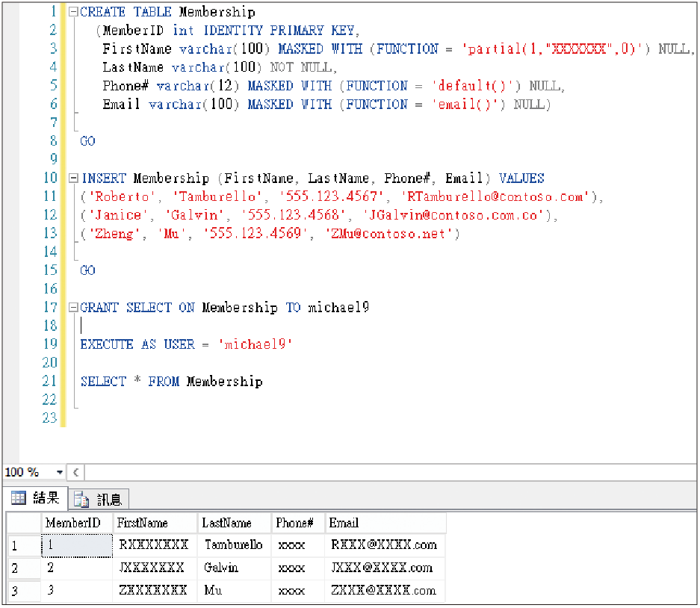Click the Email cell RXXX@XXXX.com

pyautogui.click(x=384, y=545)
